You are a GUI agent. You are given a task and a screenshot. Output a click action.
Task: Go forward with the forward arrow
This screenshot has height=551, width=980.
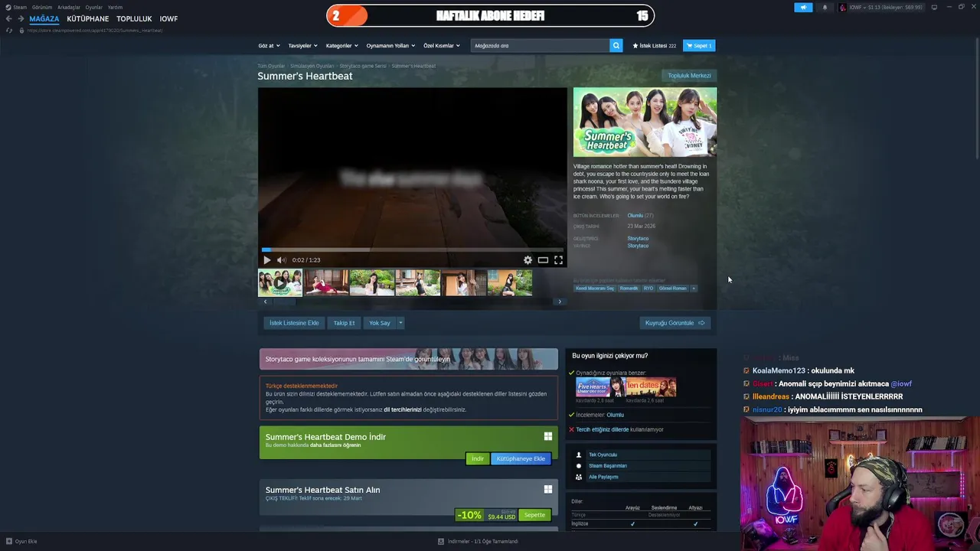click(20, 18)
